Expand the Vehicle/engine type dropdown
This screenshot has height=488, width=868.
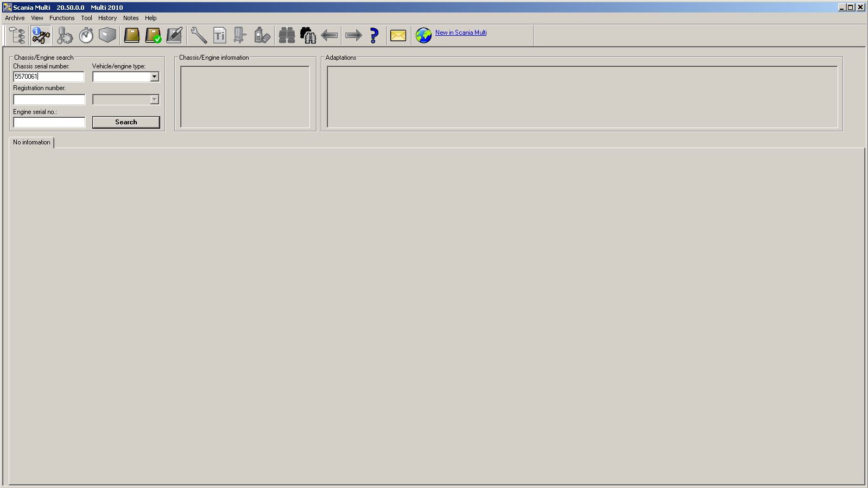point(154,77)
